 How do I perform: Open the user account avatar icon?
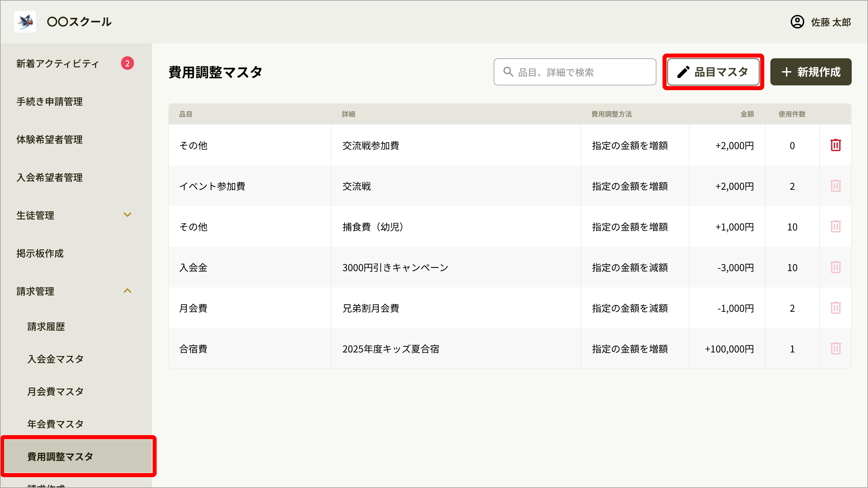pyautogui.click(x=797, y=22)
